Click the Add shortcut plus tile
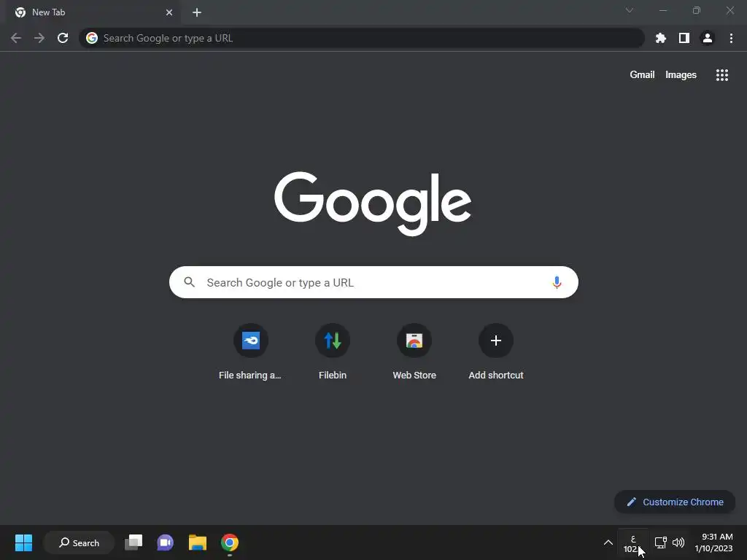 (496, 341)
